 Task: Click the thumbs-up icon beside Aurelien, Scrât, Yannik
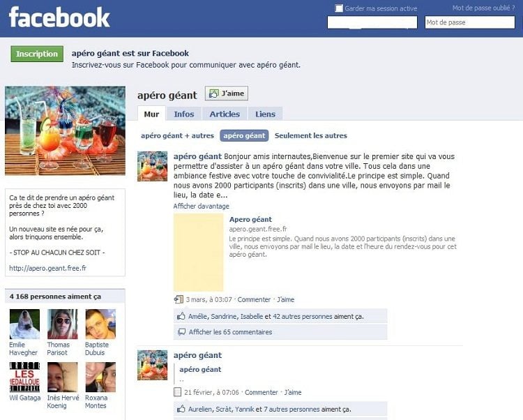tap(181, 409)
